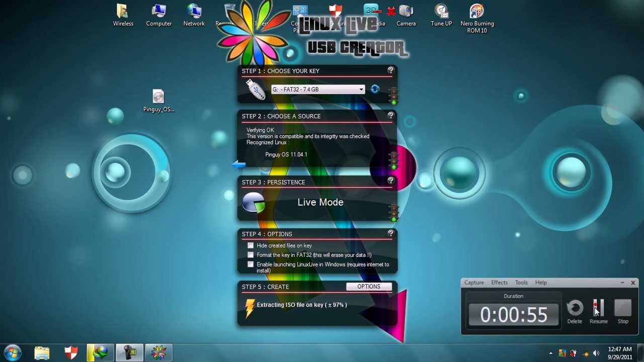This screenshot has height=362, width=644.
Task: Open the red shield taskbar app
Action: pos(71,352)
